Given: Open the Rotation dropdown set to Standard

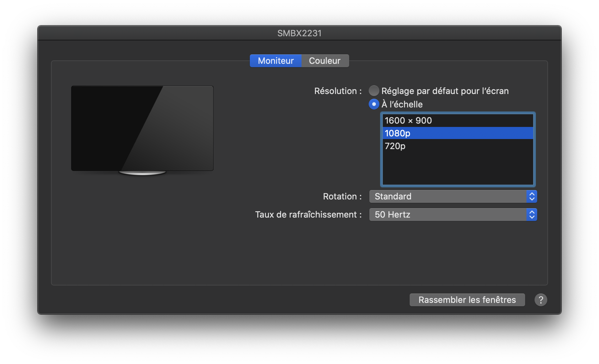Looking at the screenshot, I should click(453, 196).
